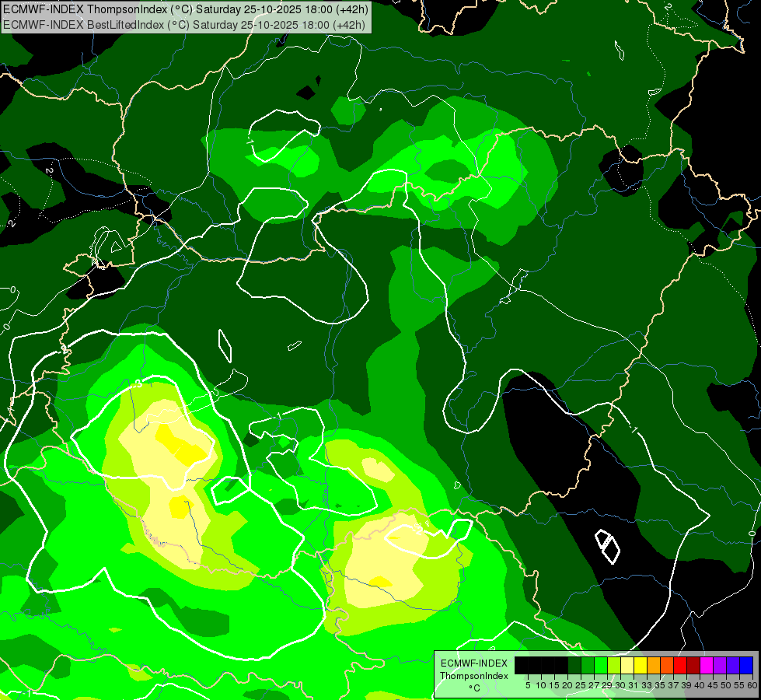Click the legend tick value '25'
This screenshot has width=761, height=700.
[x=581, y=685]
